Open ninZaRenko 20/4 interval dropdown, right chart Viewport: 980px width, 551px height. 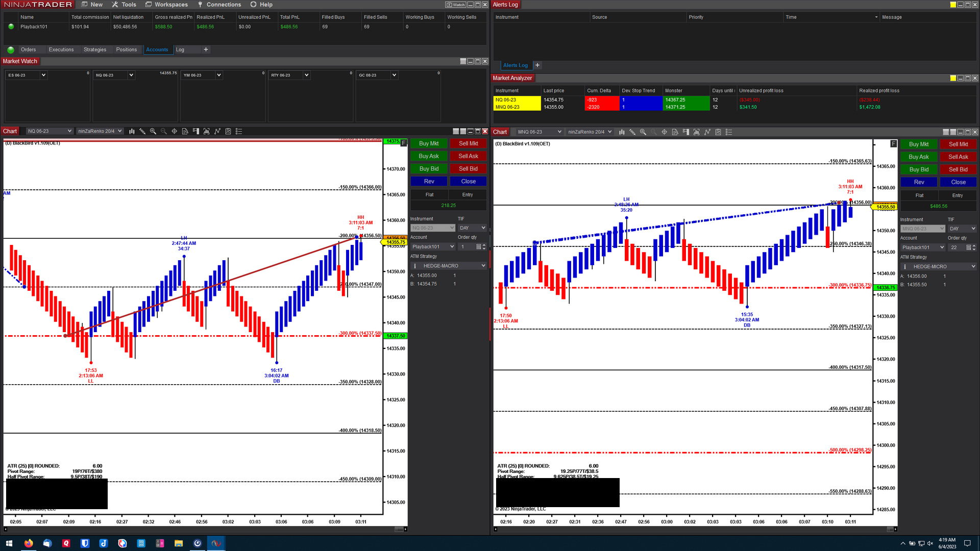pyautogui.click(x=590, y=132)
